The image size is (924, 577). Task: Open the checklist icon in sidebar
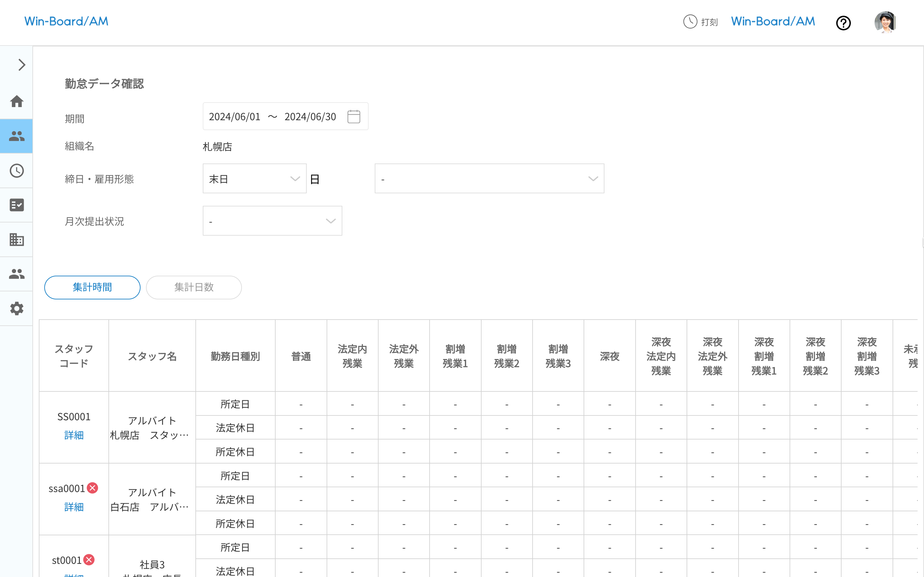click(x=16, y=205)
